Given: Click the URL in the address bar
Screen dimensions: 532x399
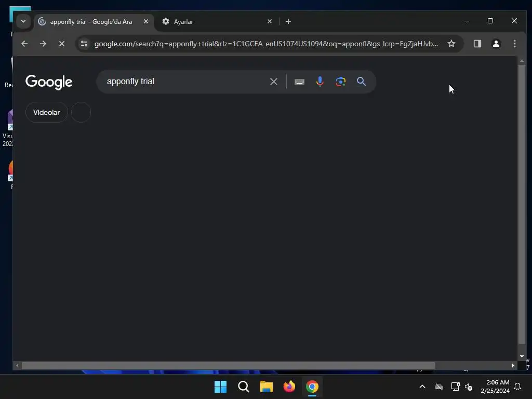Looking at the screenshot, I should pyautogui.click(x=266, y=44).
